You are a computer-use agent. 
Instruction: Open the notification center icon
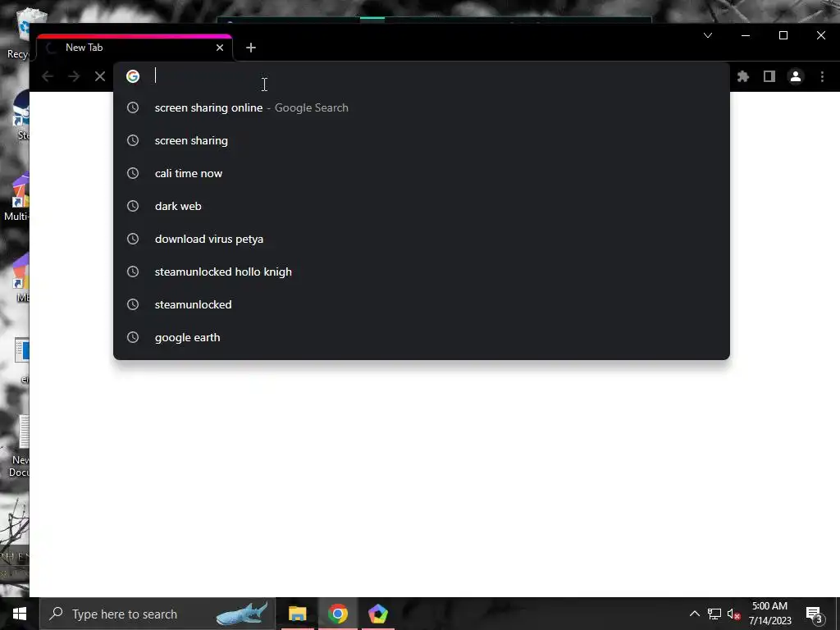815,614
